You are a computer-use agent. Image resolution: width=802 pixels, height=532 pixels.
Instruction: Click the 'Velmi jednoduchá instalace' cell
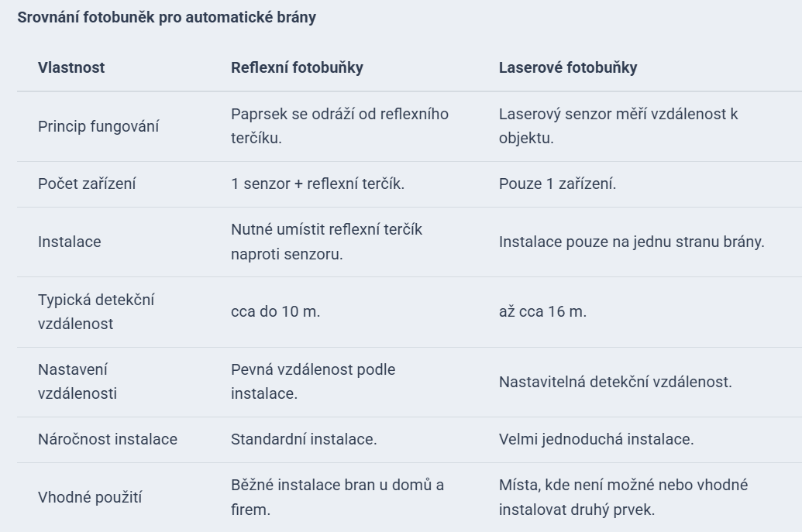(x=597, y=439)
